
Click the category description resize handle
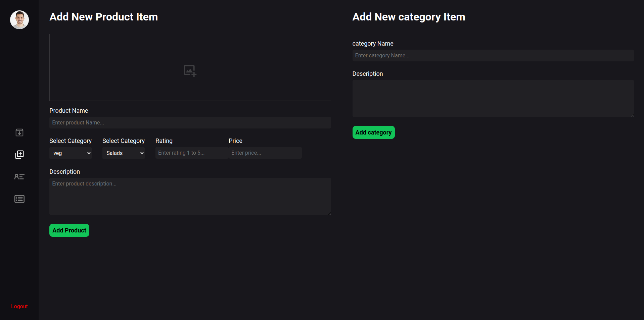(632, 115)
